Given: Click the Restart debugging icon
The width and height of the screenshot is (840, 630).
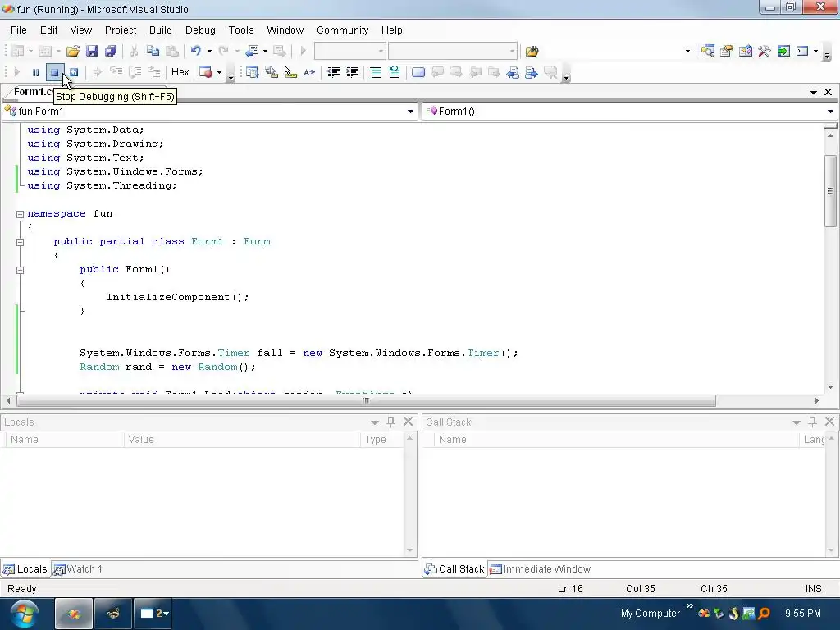Looking at the screenshot, I should tap(74, 72).
